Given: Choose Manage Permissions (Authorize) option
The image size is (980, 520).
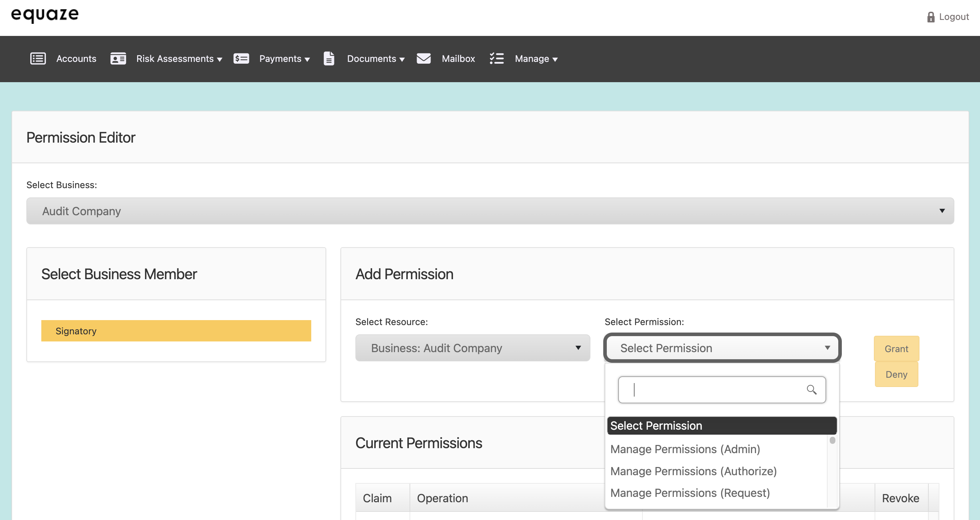Looking at the screenshot, I should 693,471.
